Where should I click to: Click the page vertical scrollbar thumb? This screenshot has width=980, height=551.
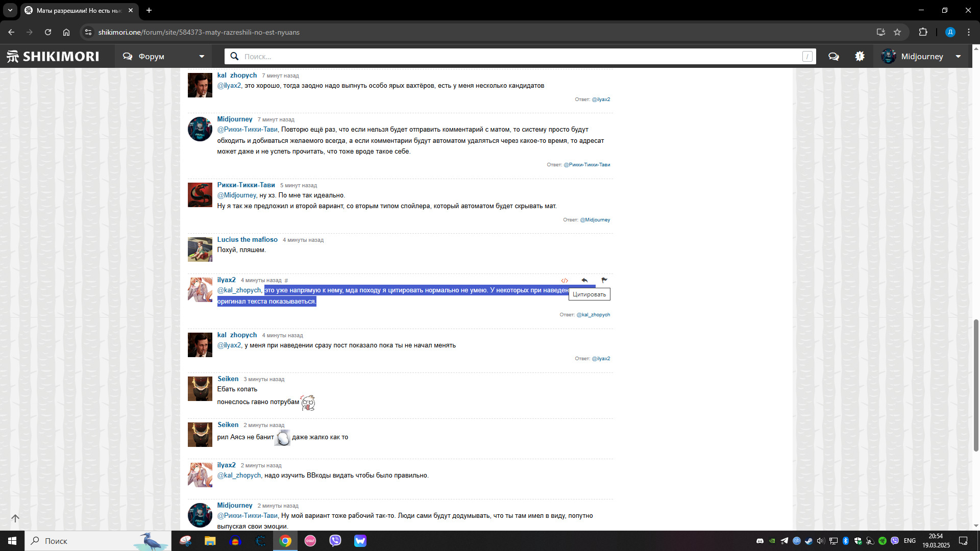pos(976,385)
